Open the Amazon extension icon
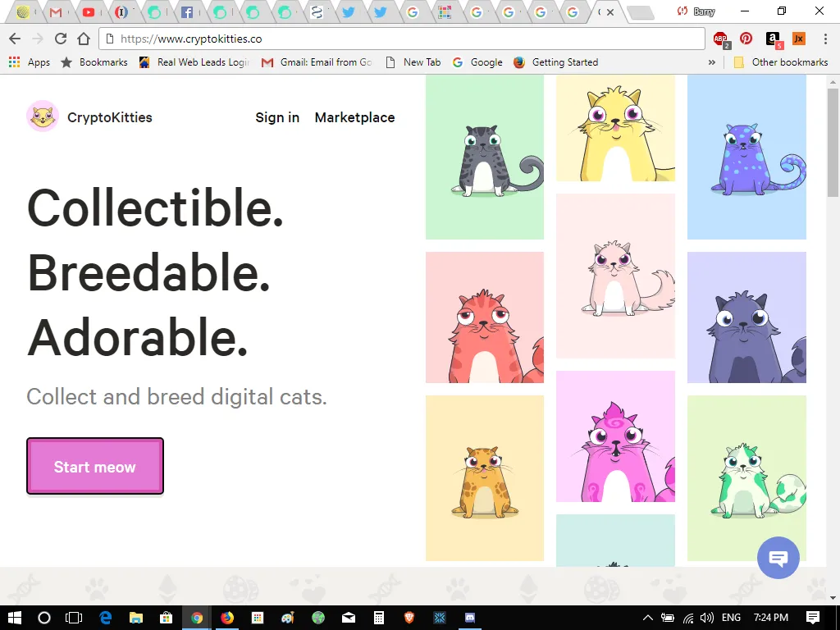The width and height of the screenshot is (840, 630). (774, 39)
